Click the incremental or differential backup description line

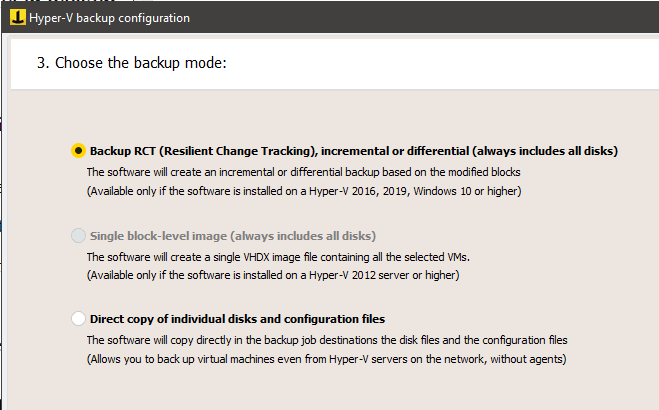click(x=303, y=172)
